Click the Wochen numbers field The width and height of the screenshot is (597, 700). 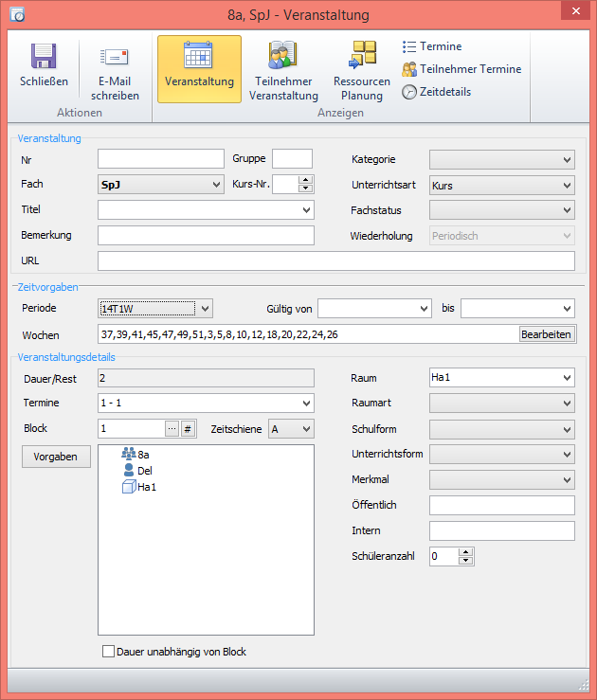308,334
